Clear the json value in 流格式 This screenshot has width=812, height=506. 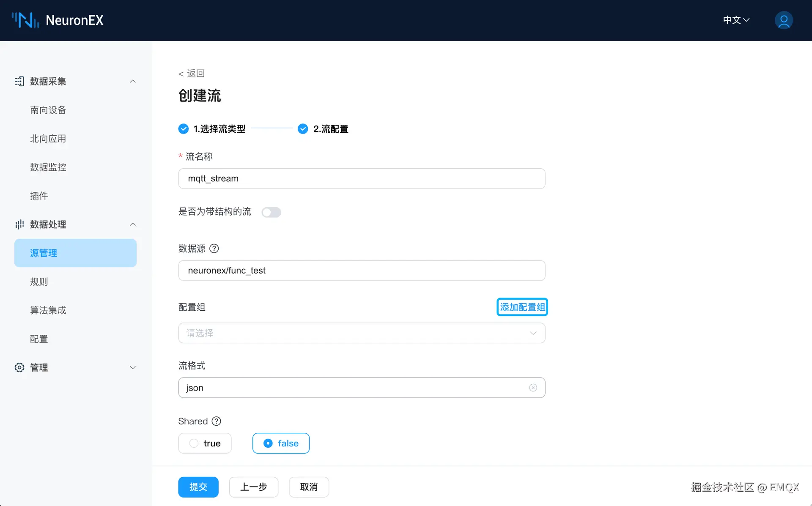(x=533, y=388)
